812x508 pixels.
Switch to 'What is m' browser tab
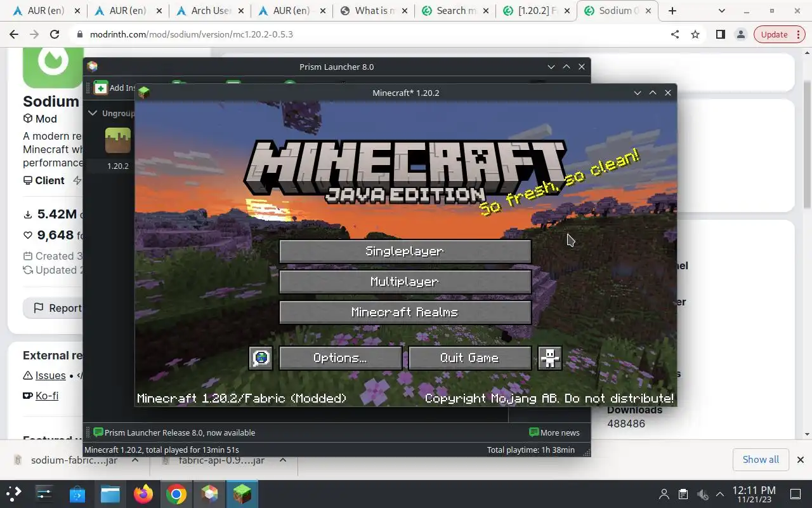pyautogui.click(x=374, y=11)
